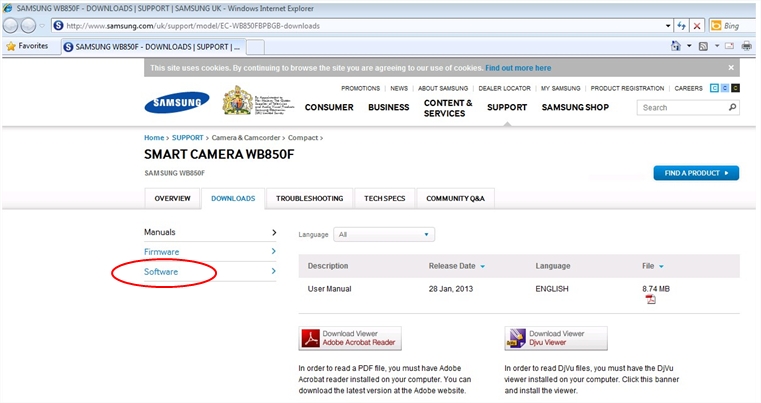Click Camera & Camcorder breadcrumb
761x403 pixels.
tap(246, 138)
